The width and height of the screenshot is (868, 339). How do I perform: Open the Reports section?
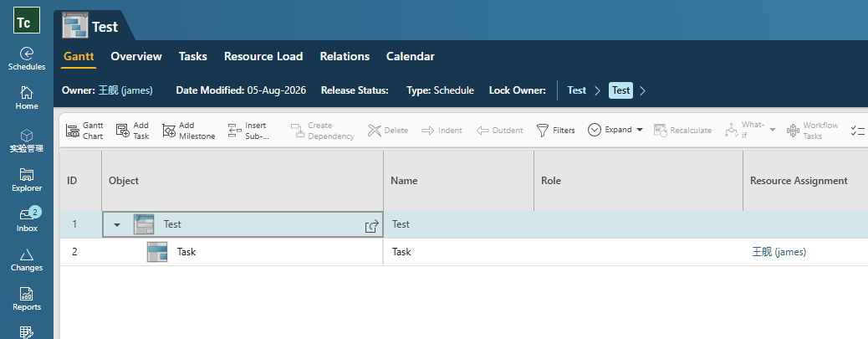[27, 300]
